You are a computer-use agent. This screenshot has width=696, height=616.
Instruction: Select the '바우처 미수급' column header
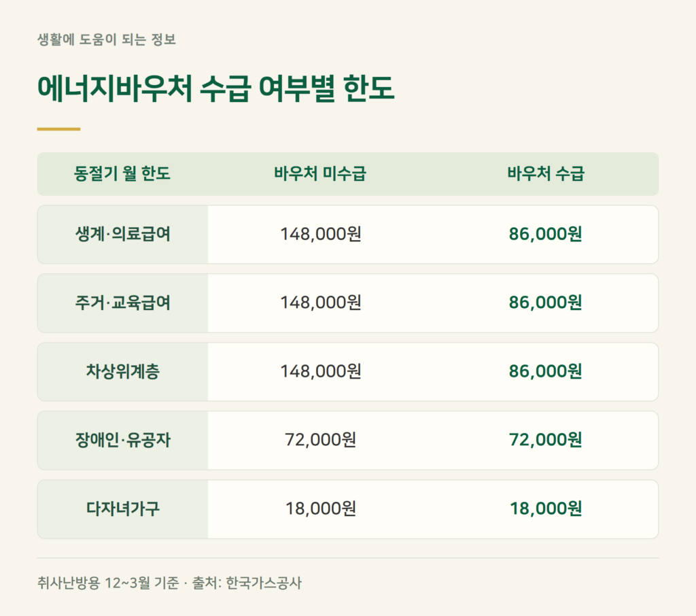pos(320,173)
